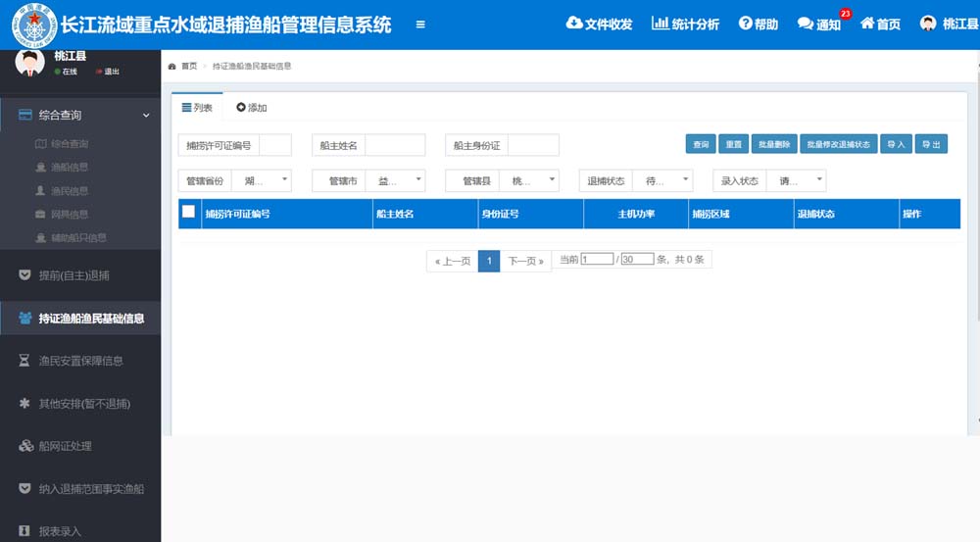Screen dimensions: 980x542
Task: Click the hamburger menu toggle icon
Action: pos(420,25)
